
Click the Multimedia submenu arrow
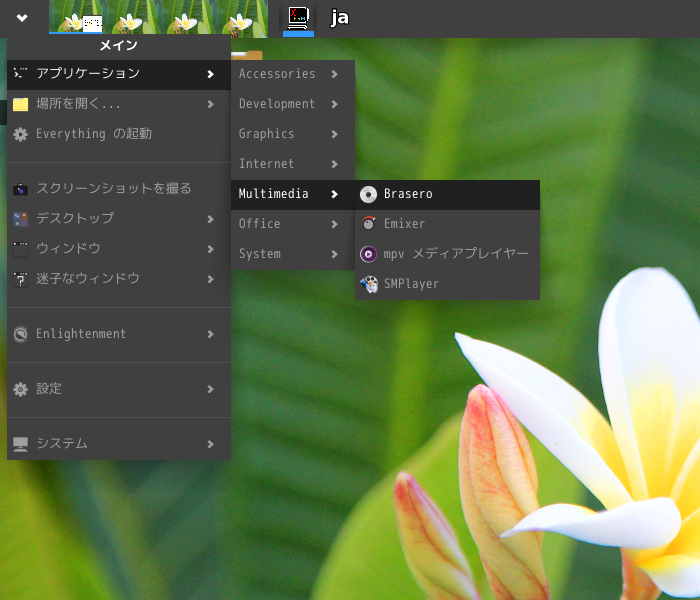pos(334,194)
